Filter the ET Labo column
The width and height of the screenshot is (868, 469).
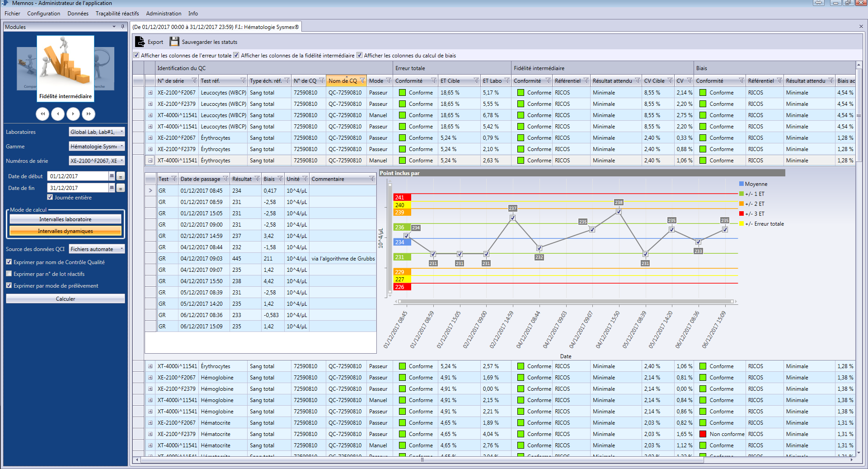click(507, 81)
